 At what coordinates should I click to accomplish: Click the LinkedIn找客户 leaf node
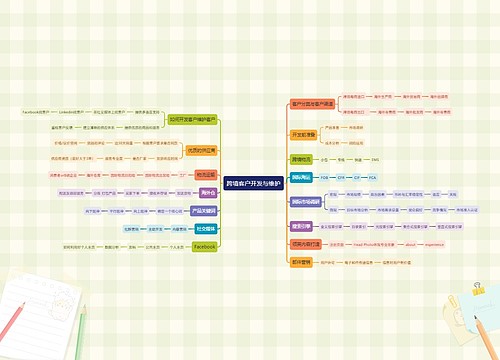click(x=71, y=112)
